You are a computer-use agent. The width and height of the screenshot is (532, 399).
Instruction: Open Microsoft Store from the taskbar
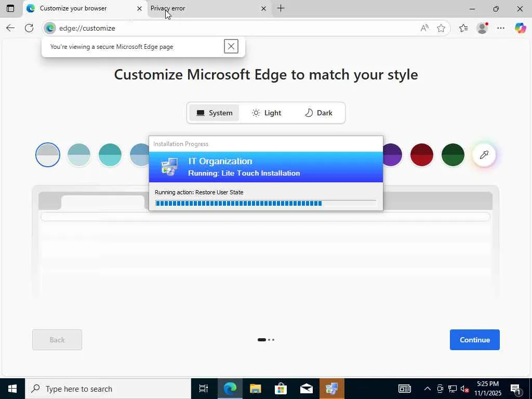click(x=281, y=389)
